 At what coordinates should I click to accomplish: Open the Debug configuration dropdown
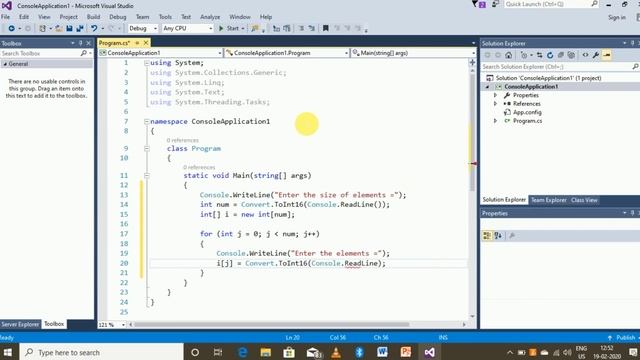[143, 28]
